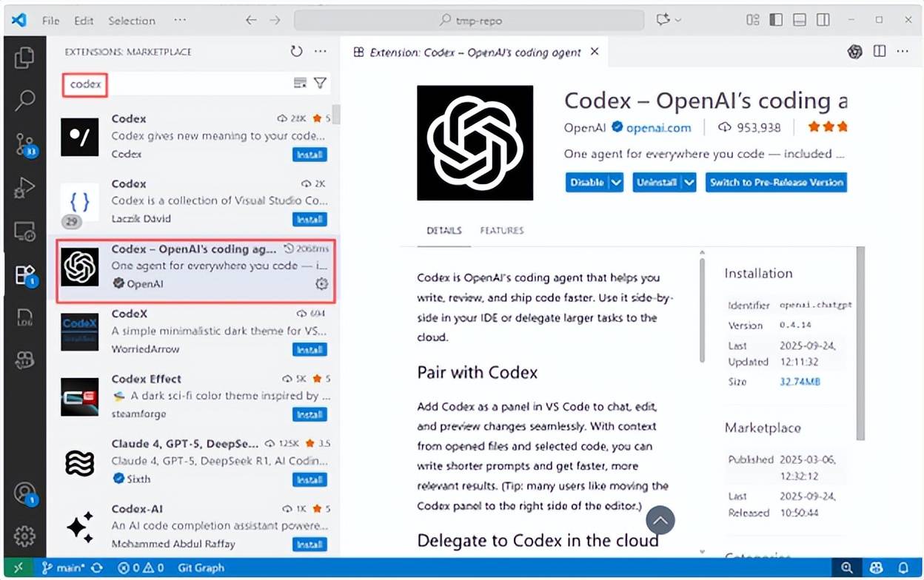The image size is (924, 580).
Task: Open Git Graph from the status bar
Action: (201, 568)
